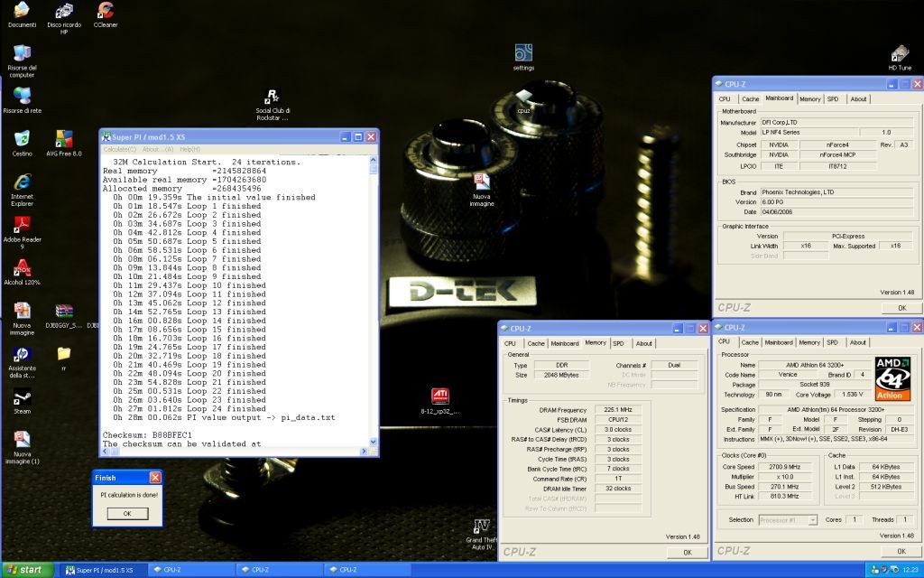Launch AVG Free 8.0 icon
Viewport: 924px width, 578px height.
(64, 144)
